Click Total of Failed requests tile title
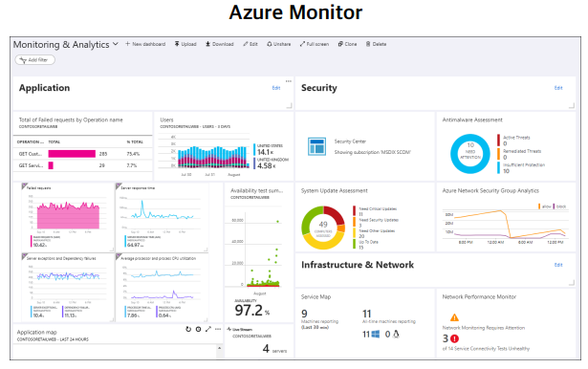The image size is (588, 369). (x=71, y=120)
